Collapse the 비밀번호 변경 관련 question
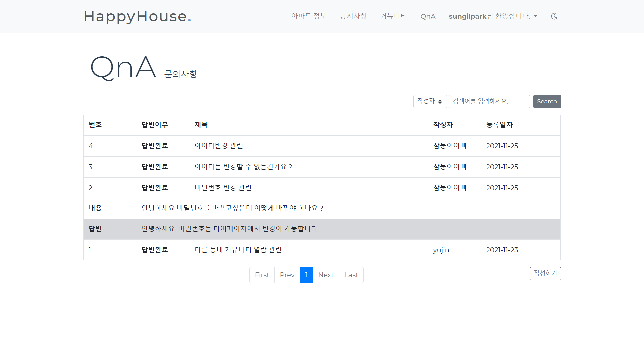This screenshot has width=644, height=362. (x=223, y=188)
